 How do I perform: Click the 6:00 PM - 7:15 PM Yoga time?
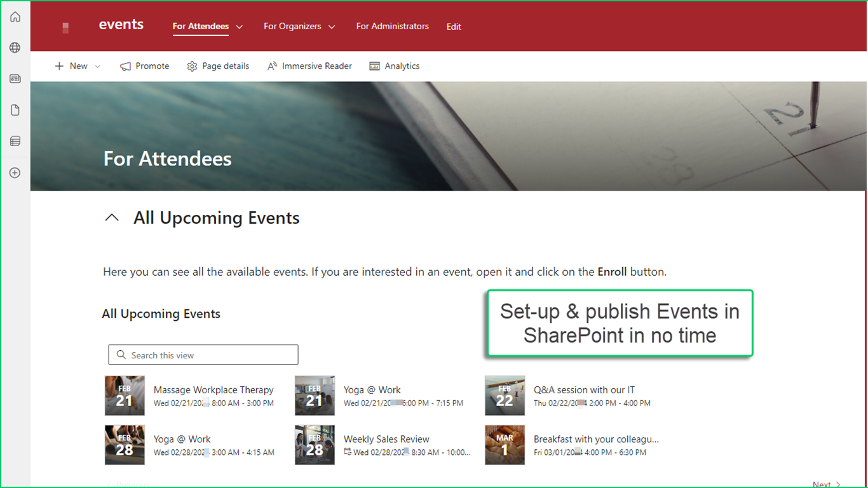coord(432,403)
